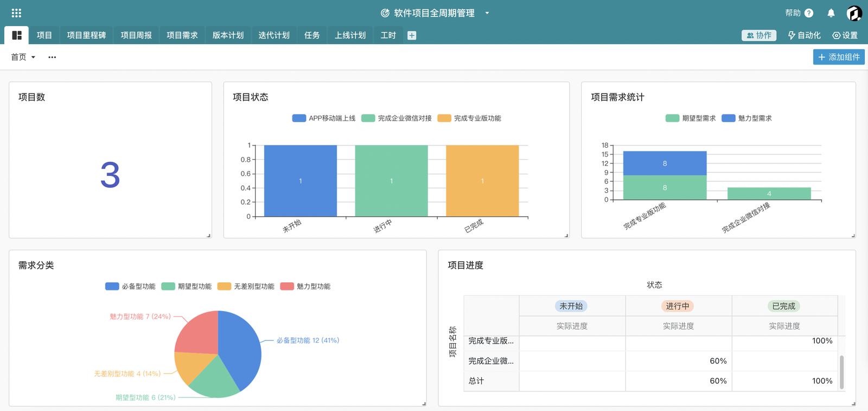This screenshot has height=411, width=868.
Task: Expand the 首页 dropdown
Action: (x=23, y=57)
